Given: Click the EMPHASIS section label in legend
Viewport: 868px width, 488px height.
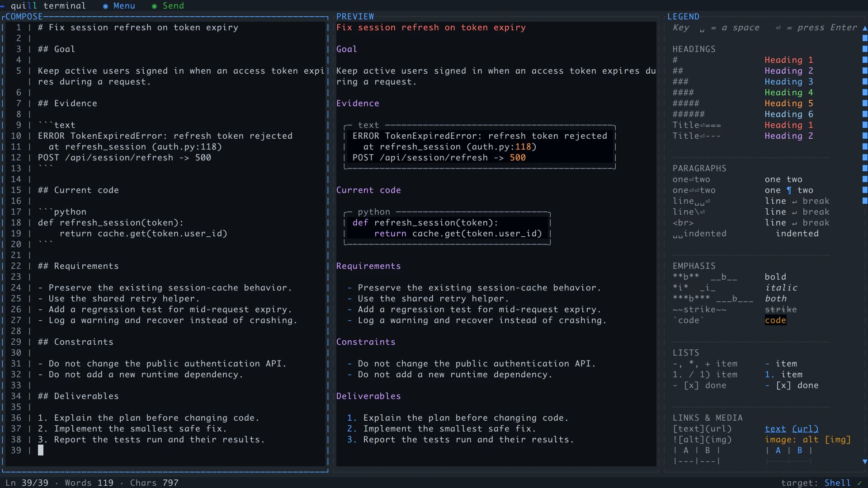Looking at the screenshot, I should 694,266.
